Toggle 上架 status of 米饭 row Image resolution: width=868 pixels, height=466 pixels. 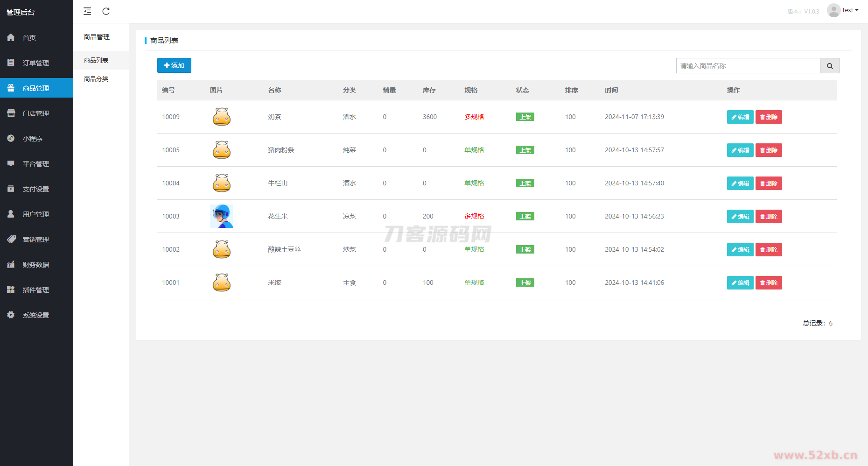525,282
